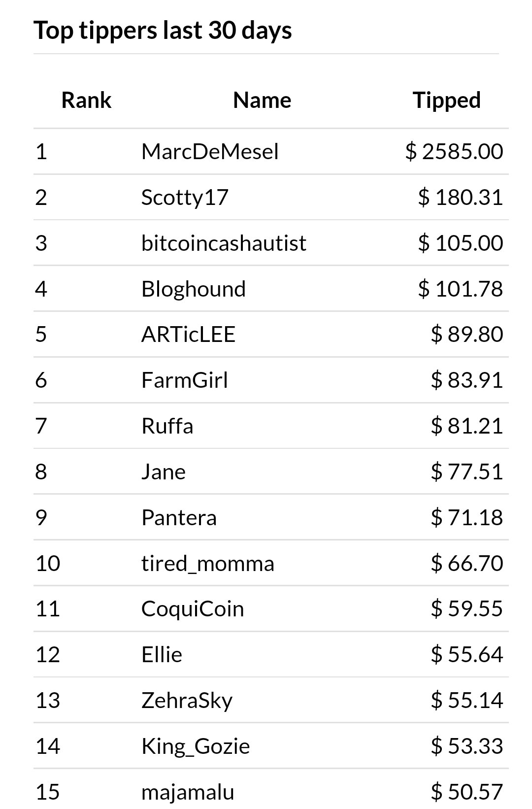Click tired_momma's name
This screenshot has width=532, height=809.
coord(207,564)
